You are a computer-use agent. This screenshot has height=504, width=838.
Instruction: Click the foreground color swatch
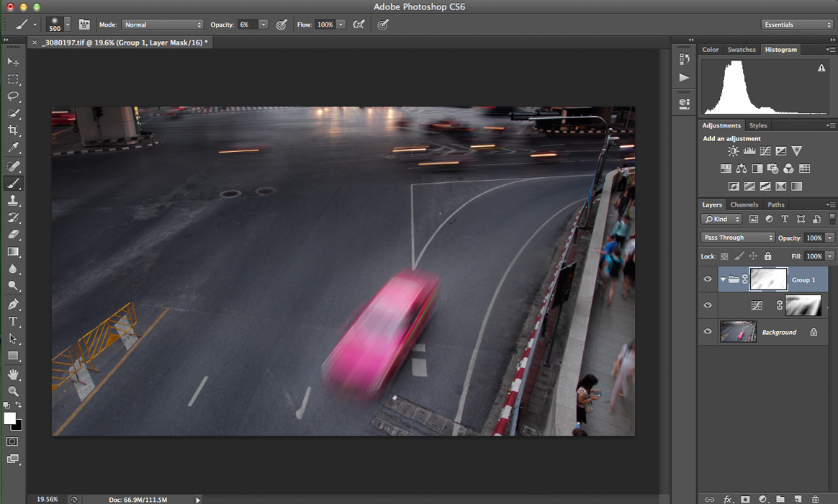pos(9,418)
